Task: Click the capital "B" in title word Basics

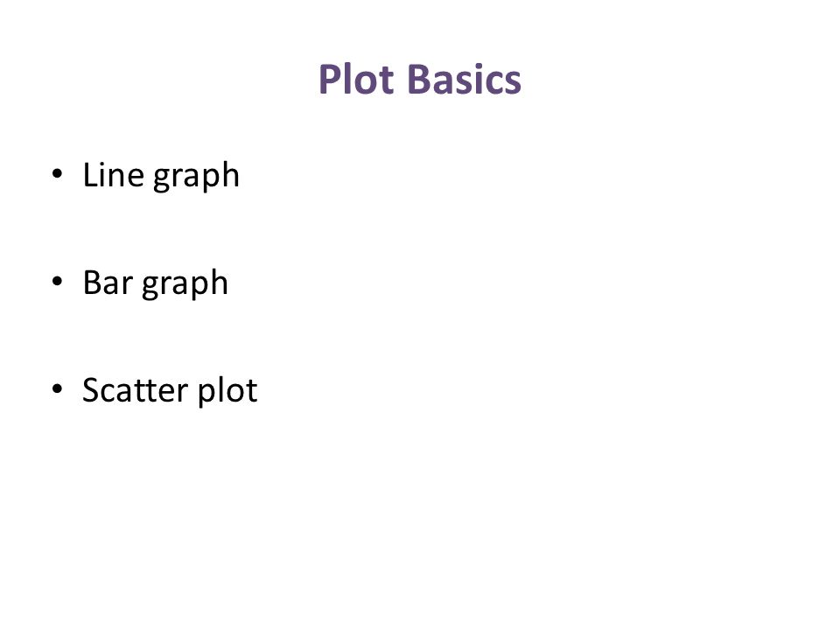Action: point(419,80)
